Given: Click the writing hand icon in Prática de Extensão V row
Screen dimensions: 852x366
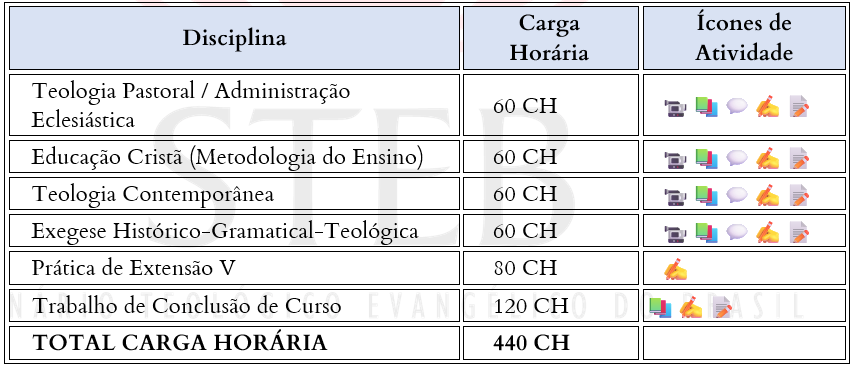Looking at the screenshot, I should (x=675, y=270).
